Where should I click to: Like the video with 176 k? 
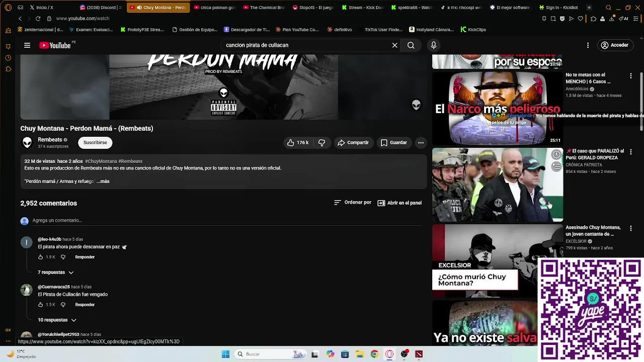tap(298, 143)
